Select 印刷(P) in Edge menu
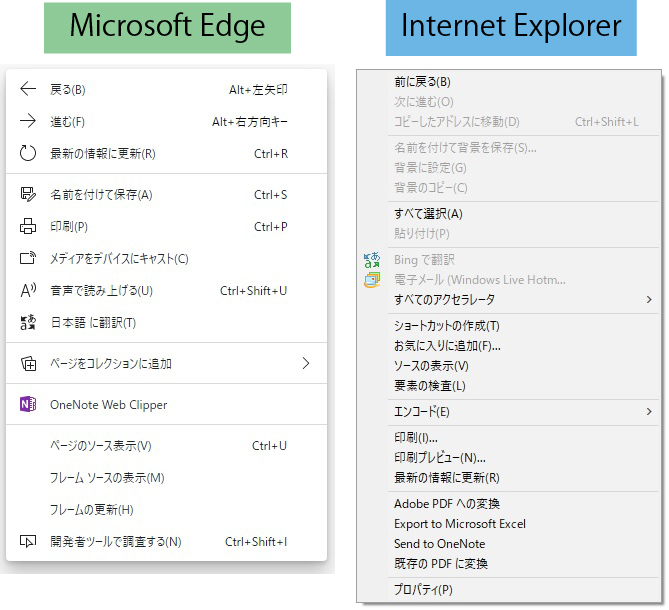Screen dimensions: 669x610 166,227
